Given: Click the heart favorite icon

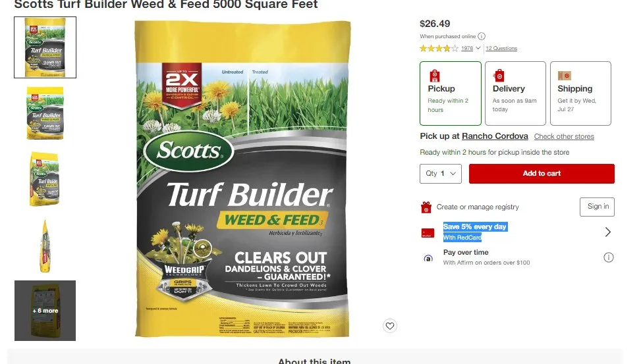Looking at the screenshot, I should pos(389,326).
